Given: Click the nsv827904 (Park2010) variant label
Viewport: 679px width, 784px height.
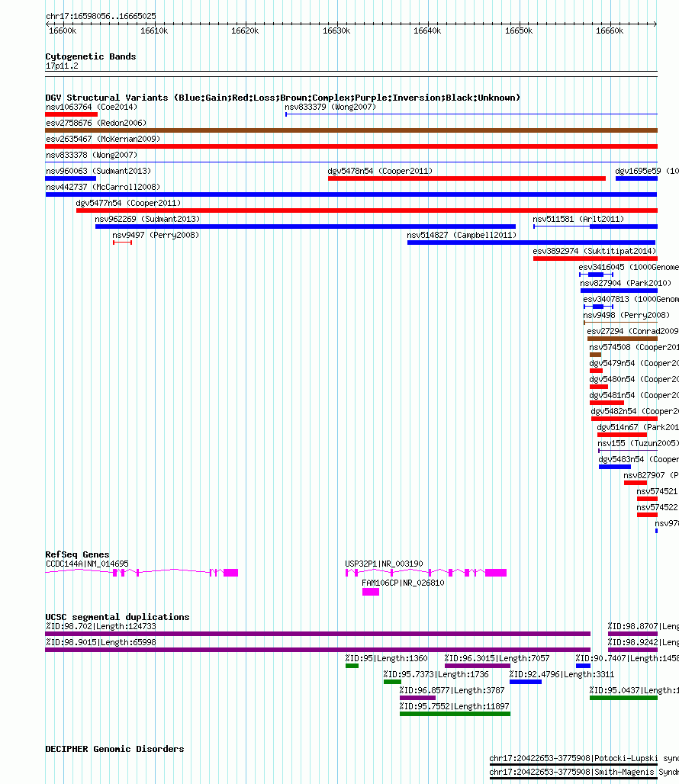Looking at the screenshot, I should click(x=626, y=283).
